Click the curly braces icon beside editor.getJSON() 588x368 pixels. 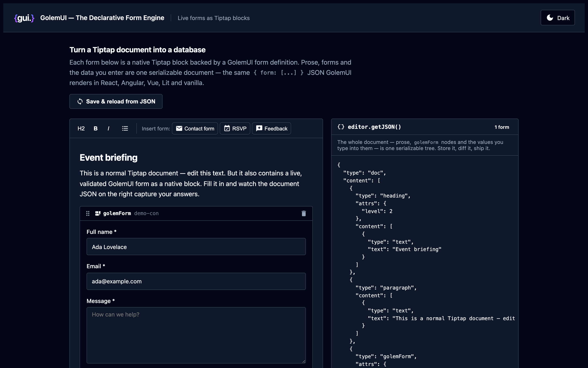(x=341, y=127)
